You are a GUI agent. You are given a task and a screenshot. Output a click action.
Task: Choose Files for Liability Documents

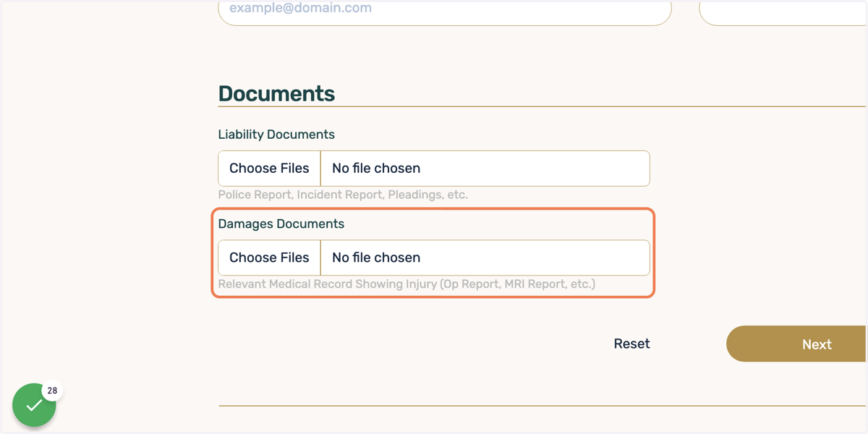269,169
